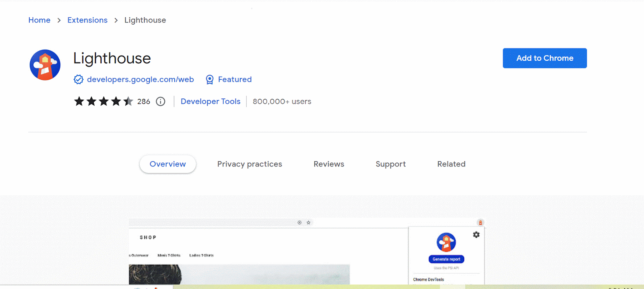Click the Lighthouse extension logo icon
The height and width of the screenshot is (289, 644).
[x=45, y=65]
